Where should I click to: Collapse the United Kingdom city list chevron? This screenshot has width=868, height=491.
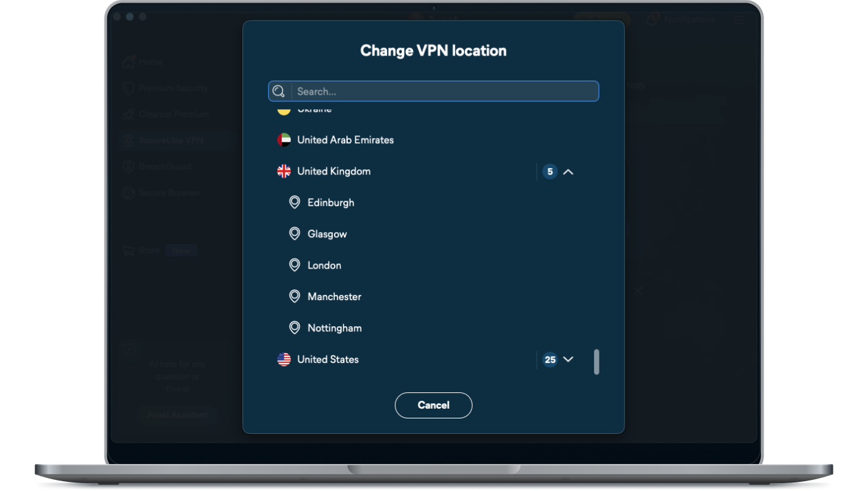pyautogui.click(x=568, y=172)
